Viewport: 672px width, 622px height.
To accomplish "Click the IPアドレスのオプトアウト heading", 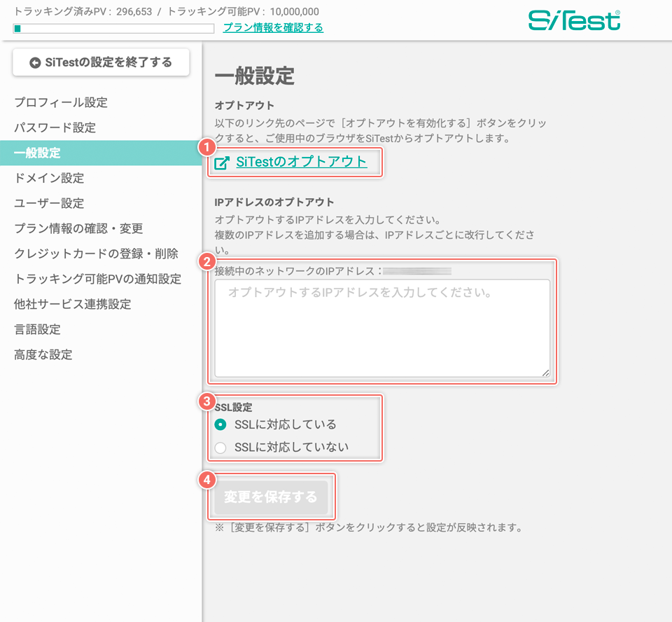I will click(x=274, y=202).
